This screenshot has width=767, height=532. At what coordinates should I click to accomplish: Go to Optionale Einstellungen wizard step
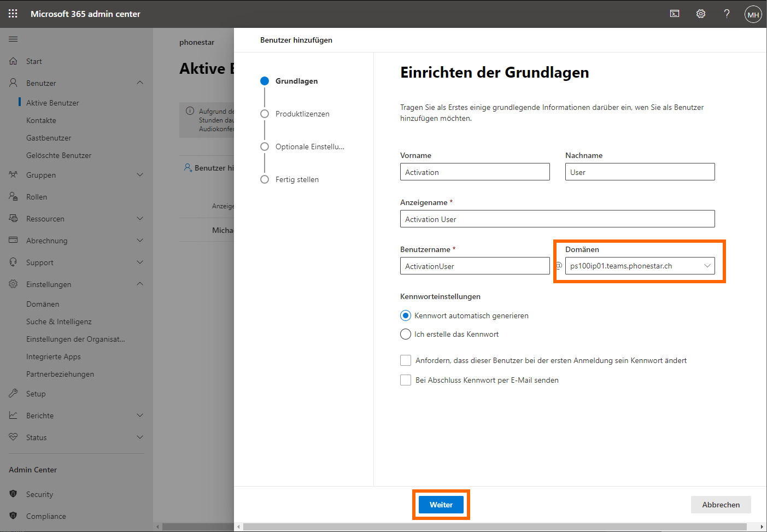tap(302, 147)
